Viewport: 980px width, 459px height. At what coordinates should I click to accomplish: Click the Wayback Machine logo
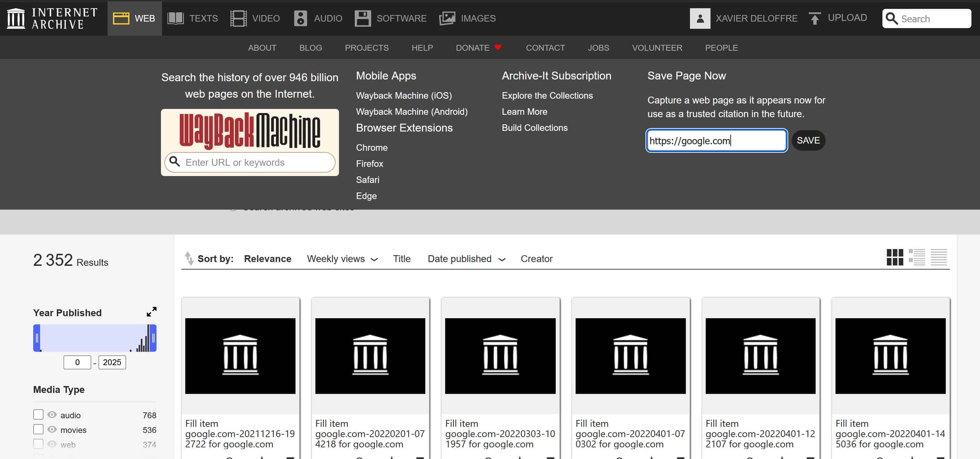(x=250, y=131)
